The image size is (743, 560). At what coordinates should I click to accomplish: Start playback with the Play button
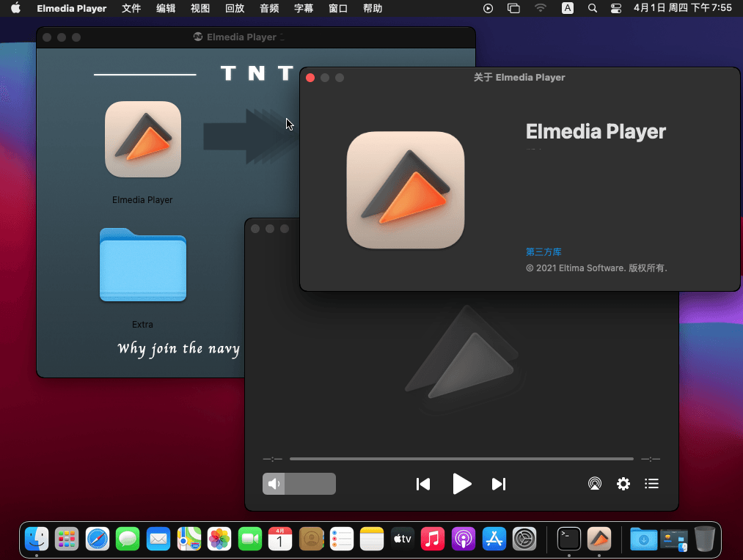(461, 484)
